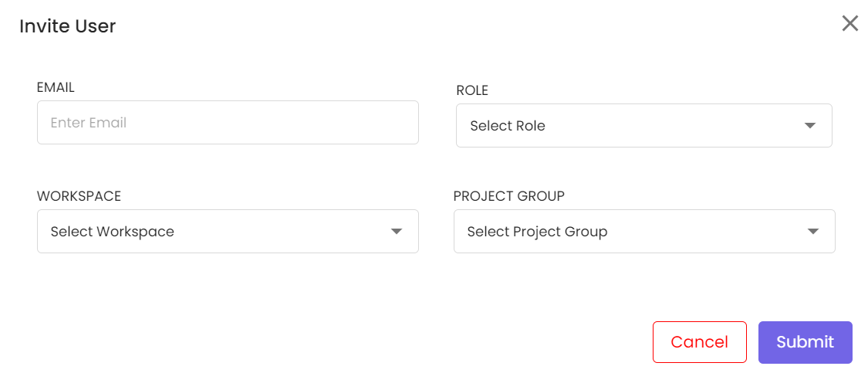Click the 'Select Project Group' placeholder text
The height and width of the screenshot is (373, 868).
[537, 232]
